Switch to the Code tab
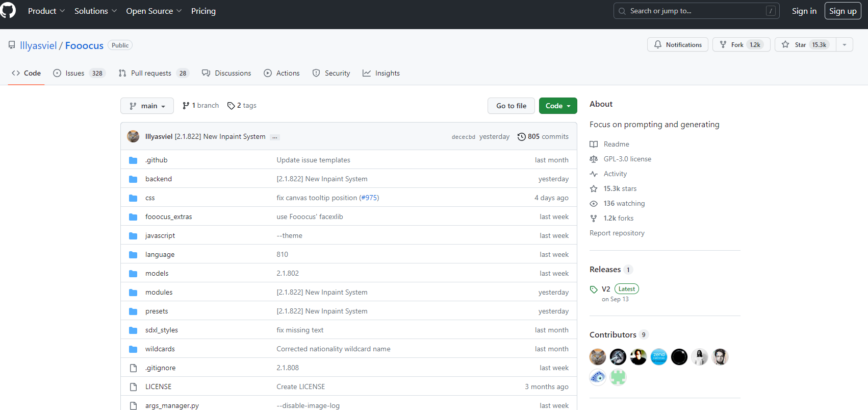The image size is (868, 410). 26,73
